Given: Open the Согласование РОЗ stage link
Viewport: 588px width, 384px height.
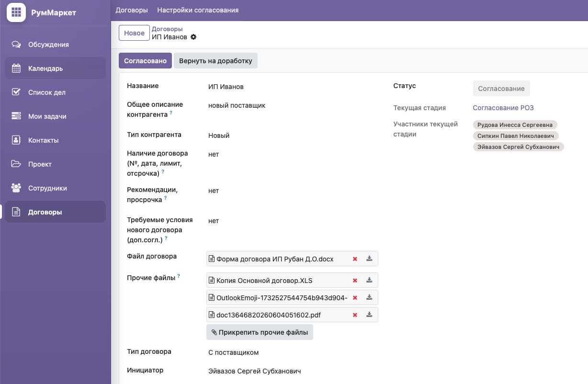Looking at the screenshot, I should click(x=503, y=108).
